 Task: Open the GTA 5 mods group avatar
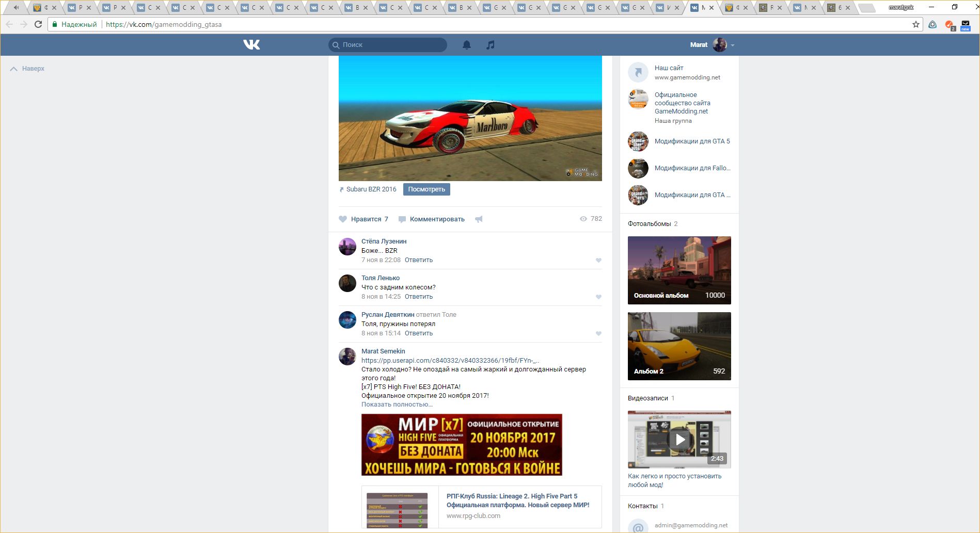(638, 141)
